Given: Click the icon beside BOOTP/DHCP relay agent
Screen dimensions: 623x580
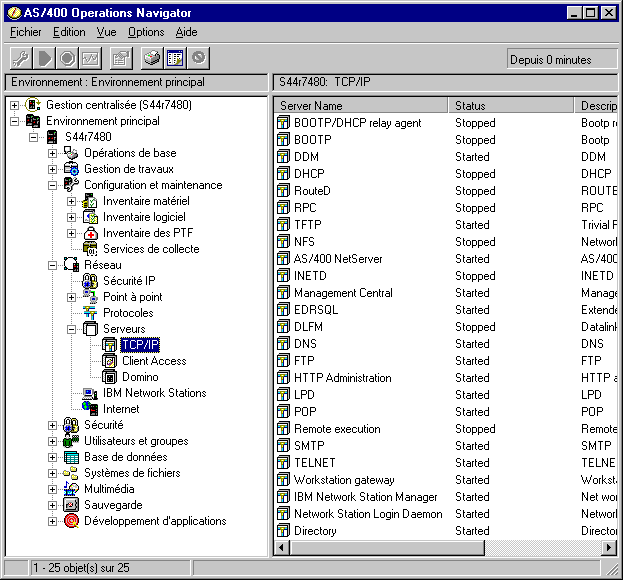Looking at the screenshot, I should click(283, 123).
